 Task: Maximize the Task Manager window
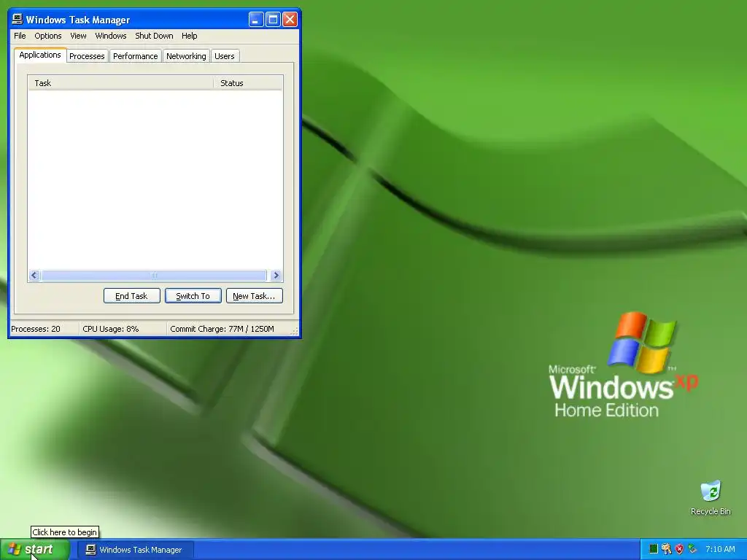coord(273,20)
